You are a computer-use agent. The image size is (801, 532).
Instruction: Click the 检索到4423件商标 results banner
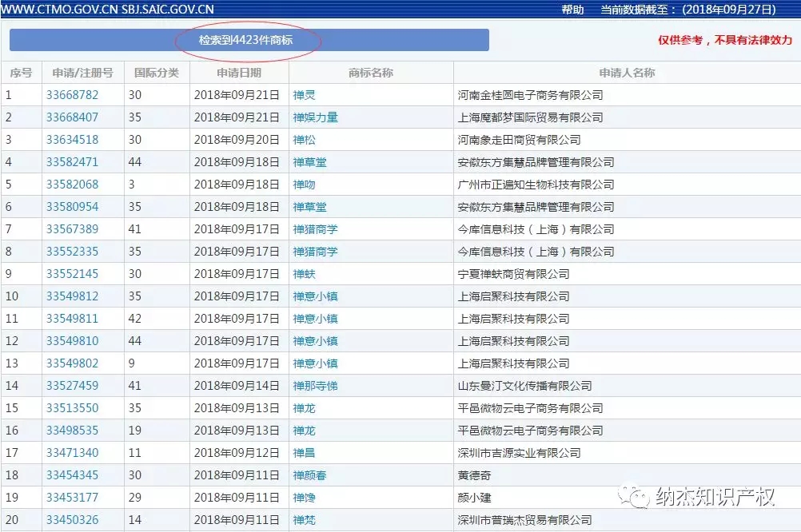point(247,38)
